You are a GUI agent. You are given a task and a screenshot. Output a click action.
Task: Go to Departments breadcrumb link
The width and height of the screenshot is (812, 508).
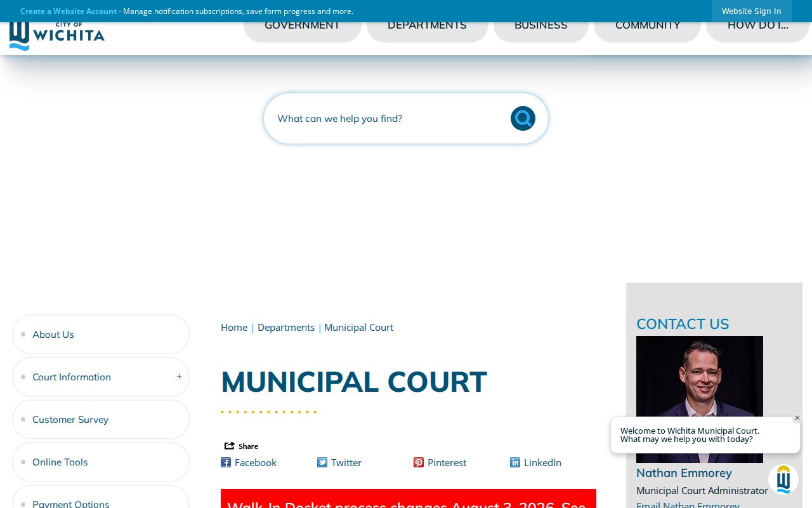click(286, 327)
